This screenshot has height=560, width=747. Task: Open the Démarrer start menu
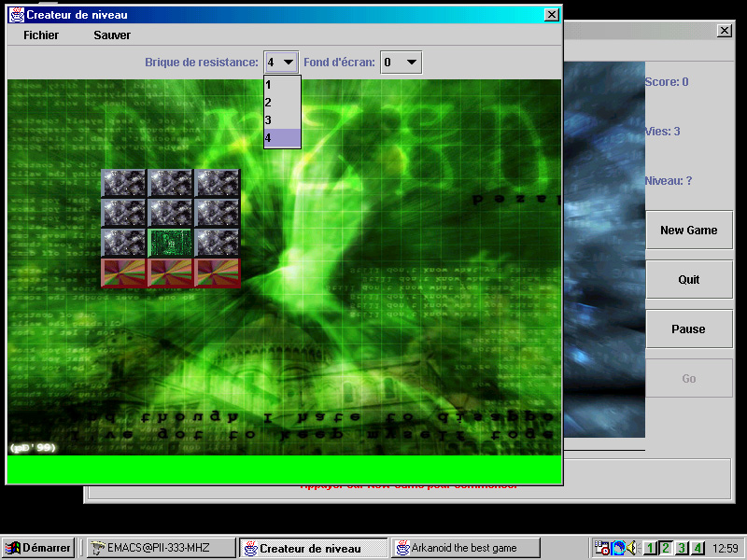[38, 548]
